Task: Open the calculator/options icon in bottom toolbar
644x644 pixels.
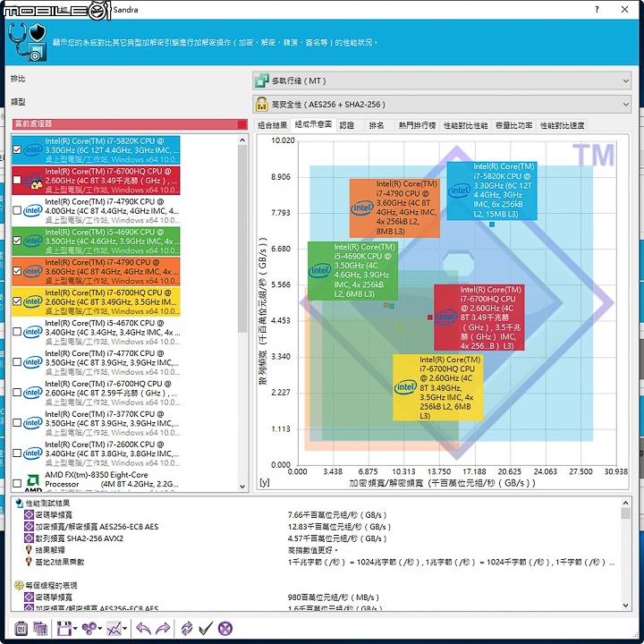Action: (x=21, y=629)
